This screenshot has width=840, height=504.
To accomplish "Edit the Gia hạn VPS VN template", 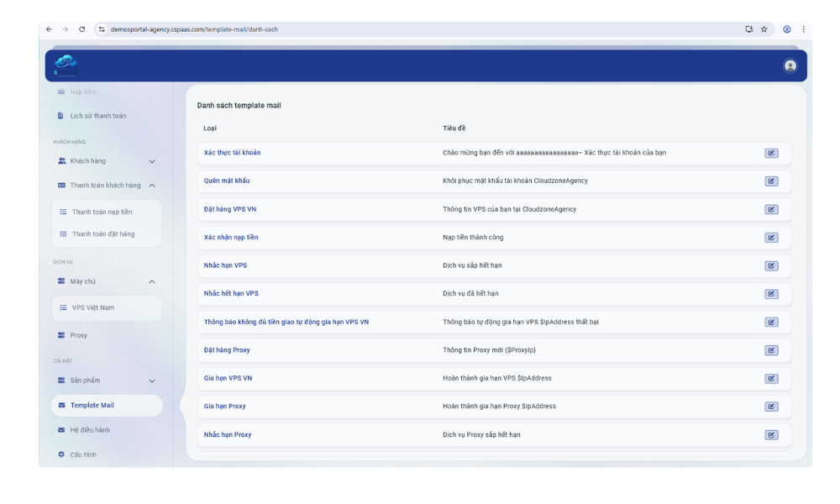I will coord(771,378).
